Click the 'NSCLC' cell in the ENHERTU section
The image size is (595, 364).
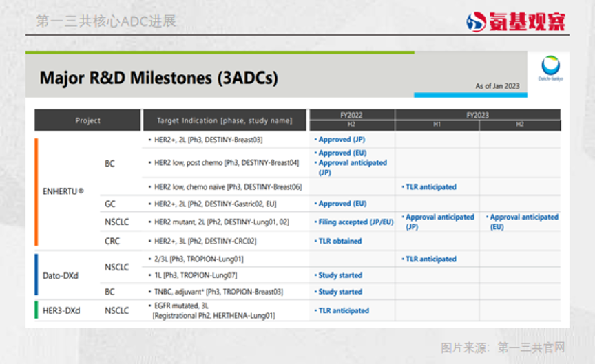tap(117, 222)
